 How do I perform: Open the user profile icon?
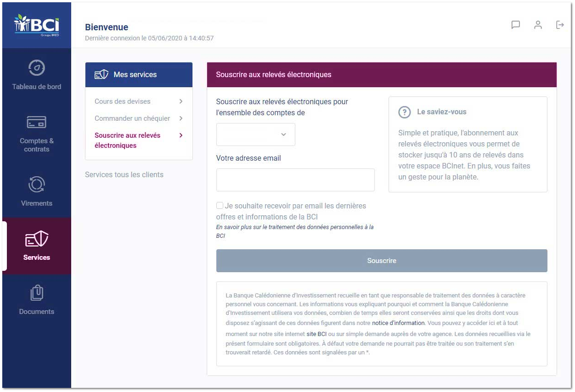538,25
